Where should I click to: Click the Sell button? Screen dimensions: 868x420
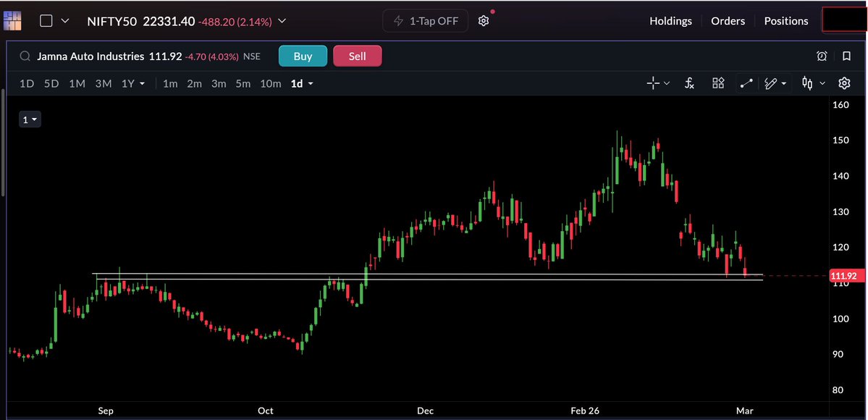357,56
